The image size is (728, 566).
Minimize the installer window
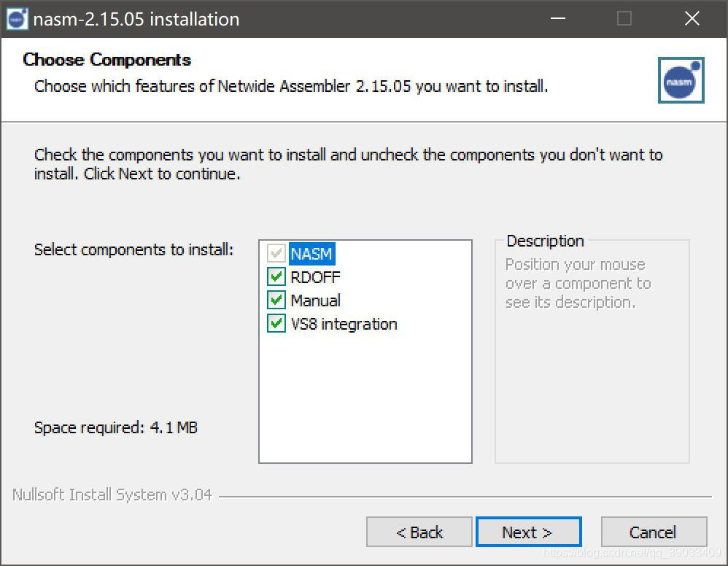pos(557,19)
